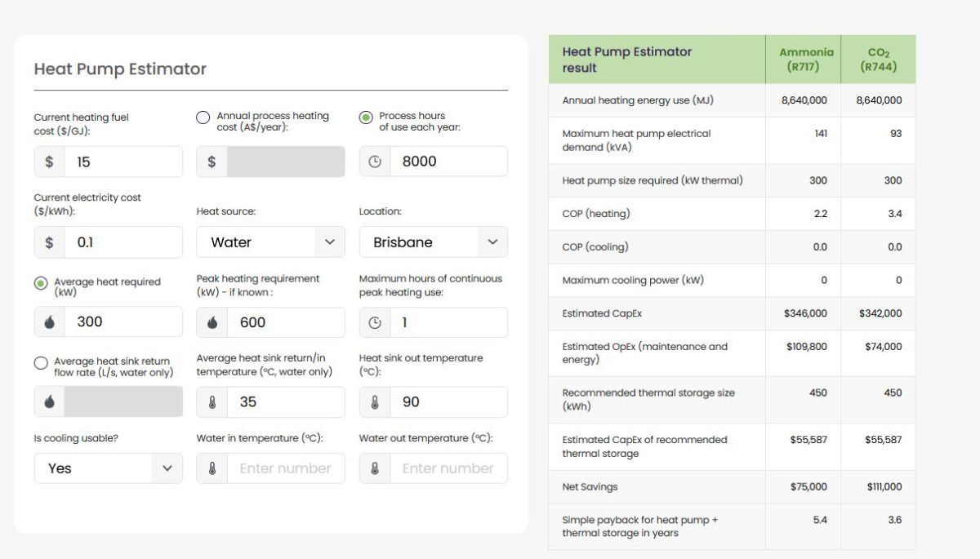The width and height of the screenshot is (980, 559).
Task: Click flame icon beside average heat required
Action: point(49,322)
